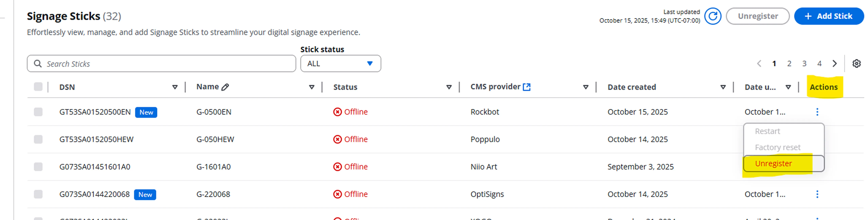The width and height of the screenshot is (868, 220).
Task: Open CMS provider external link icon
Action: click(526, 87)
